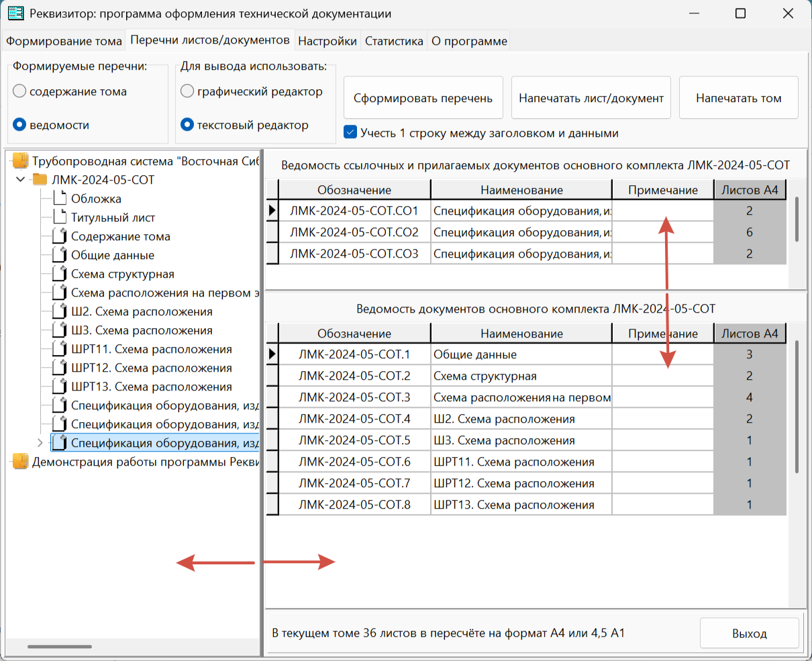Click the upper table's vertical scrollbar

[797, 219]
